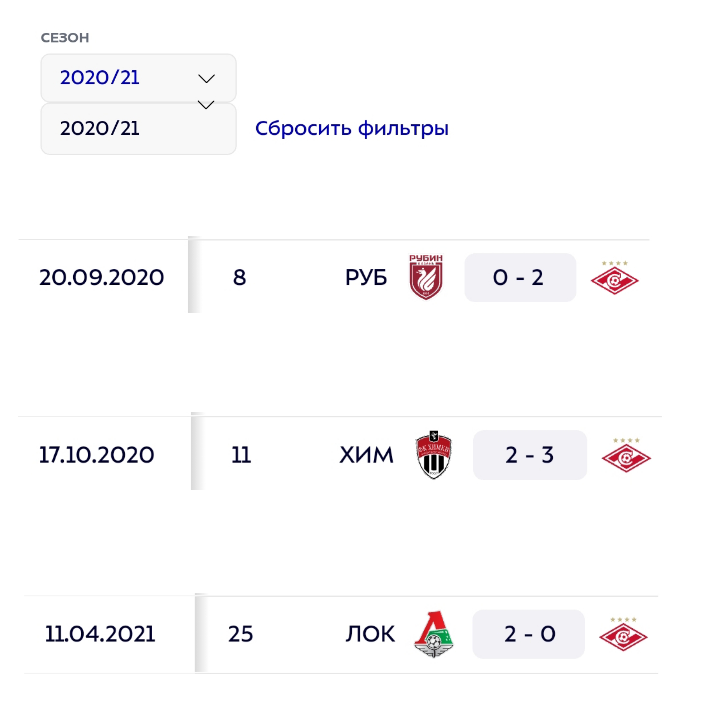Click Spartak logo in the Lokomotiv match row
Viewport: 728px width, 728px height.
pyautogui.click(x=623, y=635)
